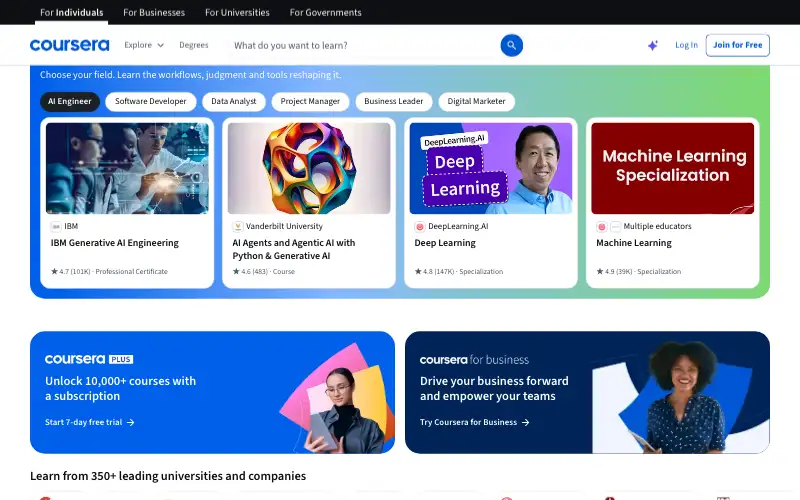Click the blue search magnifier button
Viewport: 800px width, 500px height.
pos(511,45)
